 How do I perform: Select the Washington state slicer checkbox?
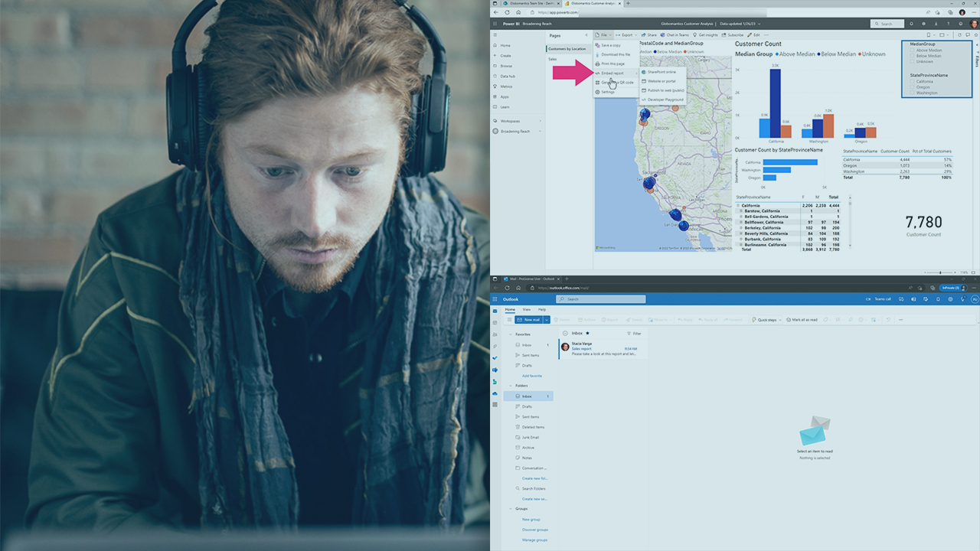click(913, 93)
